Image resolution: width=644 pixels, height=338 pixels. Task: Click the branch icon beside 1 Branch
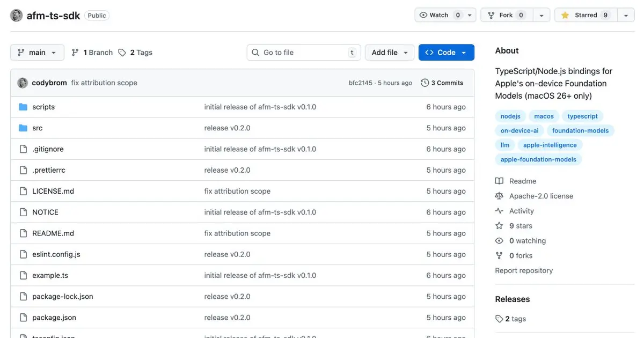pos(75,53)
